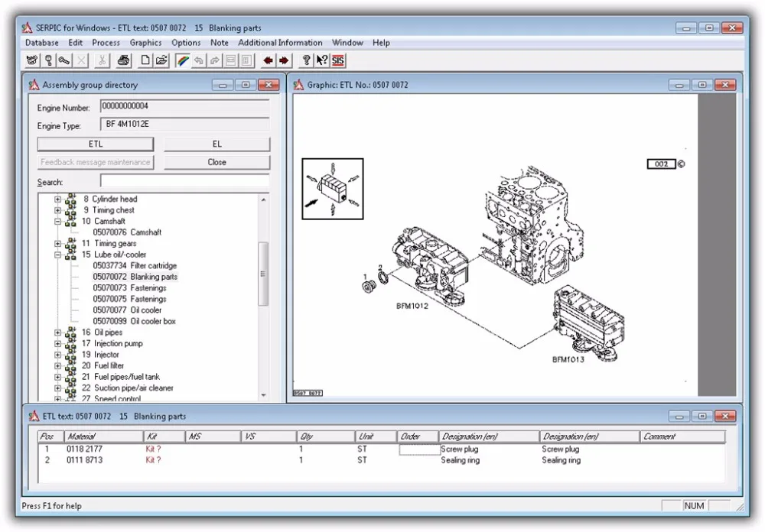Collapse the 15 Lube oil/-cooler node

(x=57, y=255)
